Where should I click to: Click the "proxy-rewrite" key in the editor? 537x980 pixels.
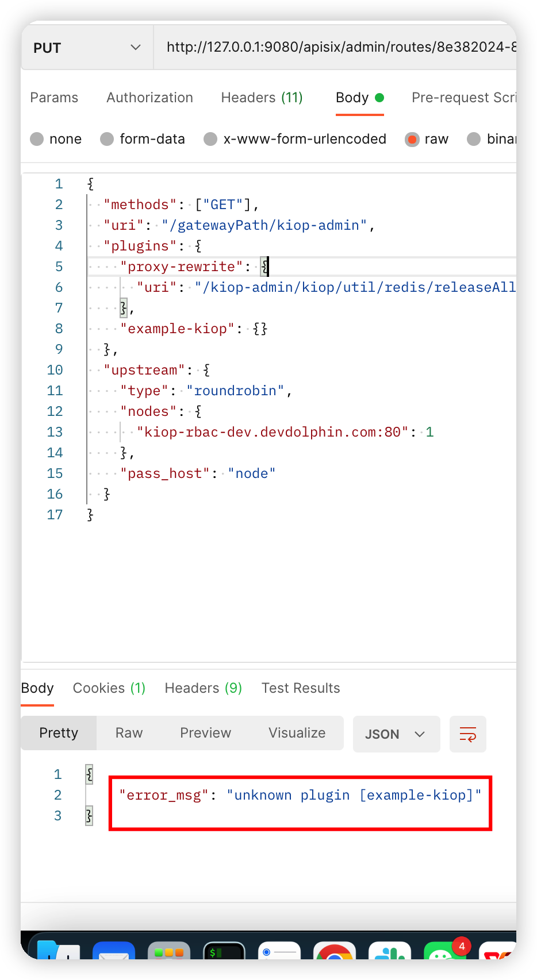(182, 267)
